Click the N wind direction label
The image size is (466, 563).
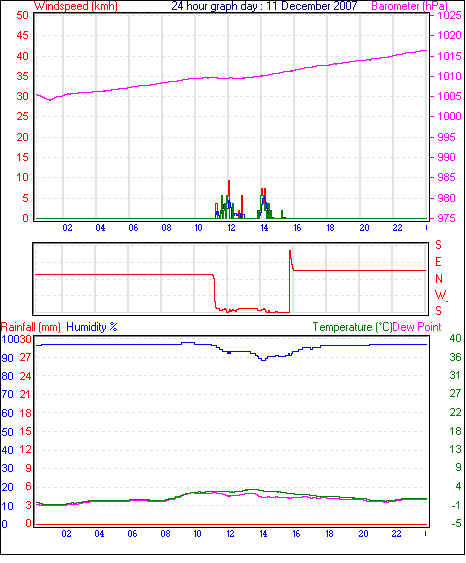click(x=439, y=279)
